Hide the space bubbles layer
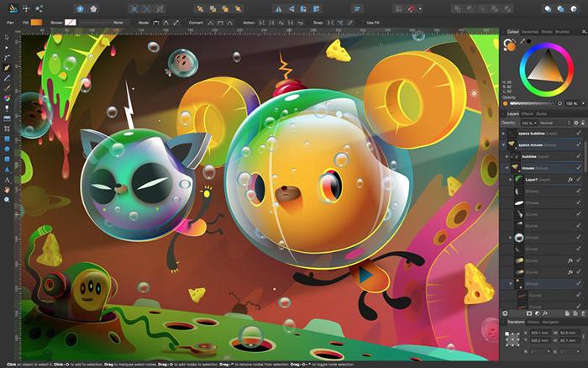Screen dimensions: 588x368 pyautogui.click(x=579, y=134)
